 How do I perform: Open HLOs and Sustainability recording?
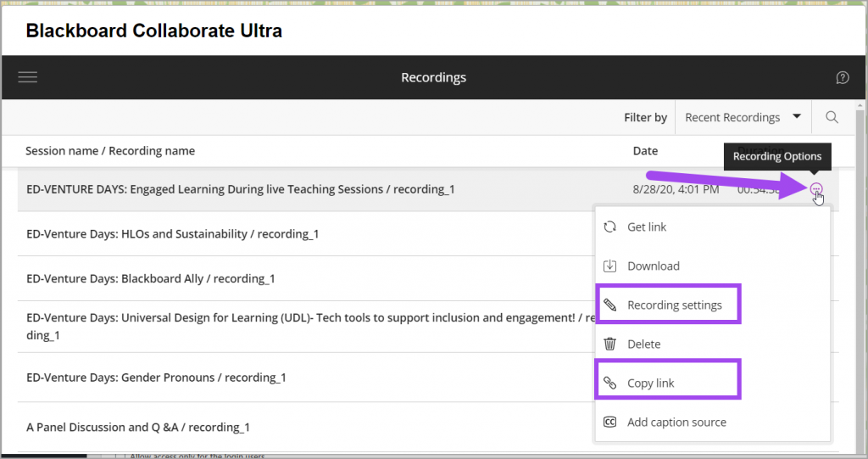[172, 233]
